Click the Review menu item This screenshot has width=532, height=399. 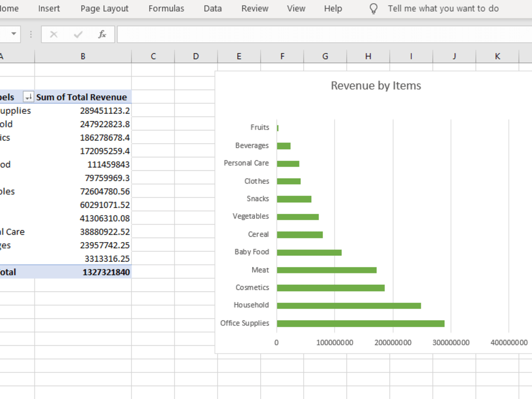tap(254, 8)
